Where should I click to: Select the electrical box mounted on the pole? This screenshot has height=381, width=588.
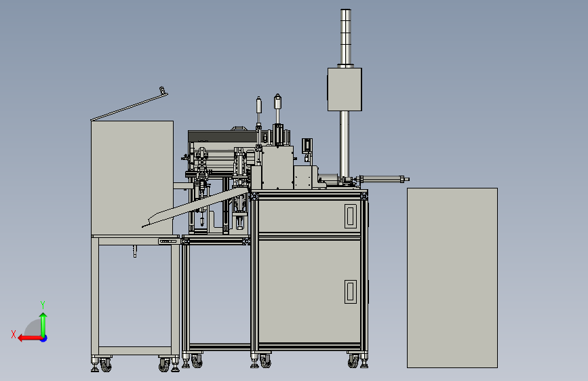tap(345, 89)
